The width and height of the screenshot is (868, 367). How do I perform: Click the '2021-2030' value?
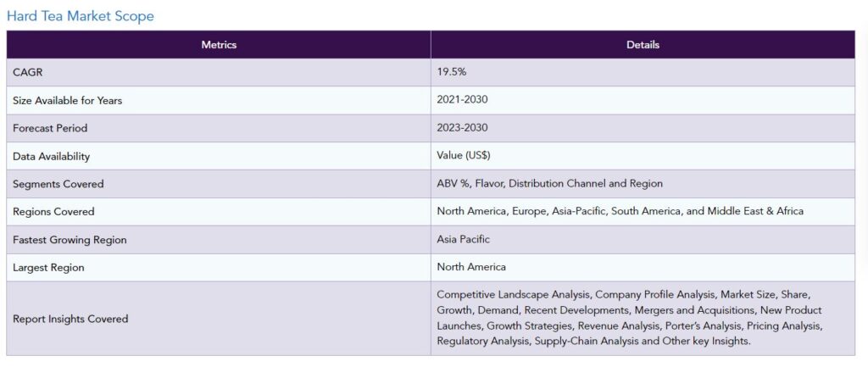coord(462,100)
